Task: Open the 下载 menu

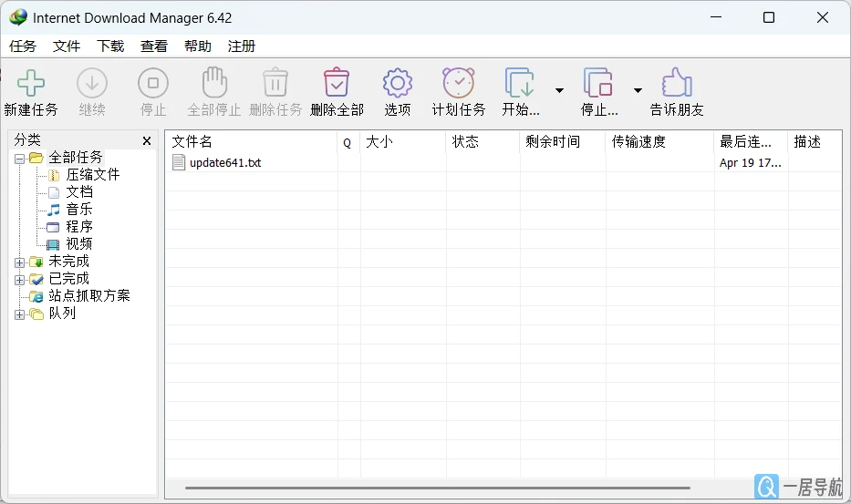Action: pos(110,46)
